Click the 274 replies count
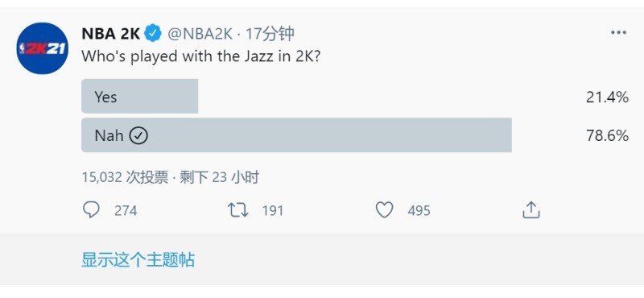Viewport: 644px width, 298px height. (126, 210)
